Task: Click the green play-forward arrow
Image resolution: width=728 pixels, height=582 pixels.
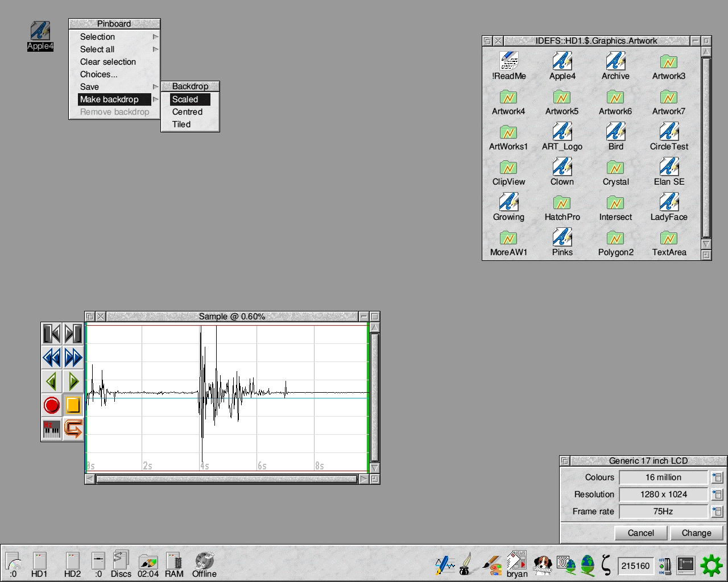Action: 73,381
